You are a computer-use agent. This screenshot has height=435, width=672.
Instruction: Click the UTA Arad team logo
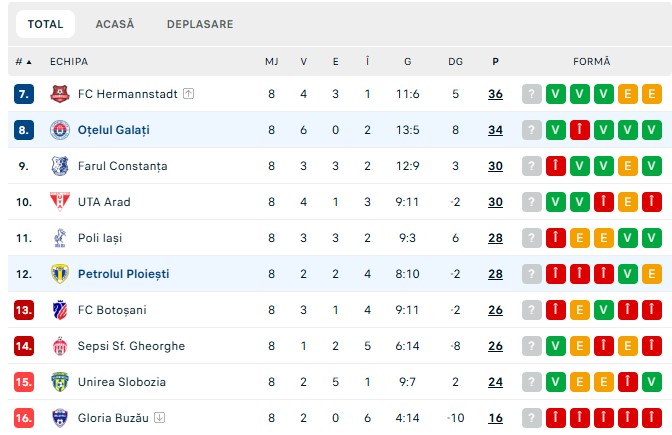(60, 202)
